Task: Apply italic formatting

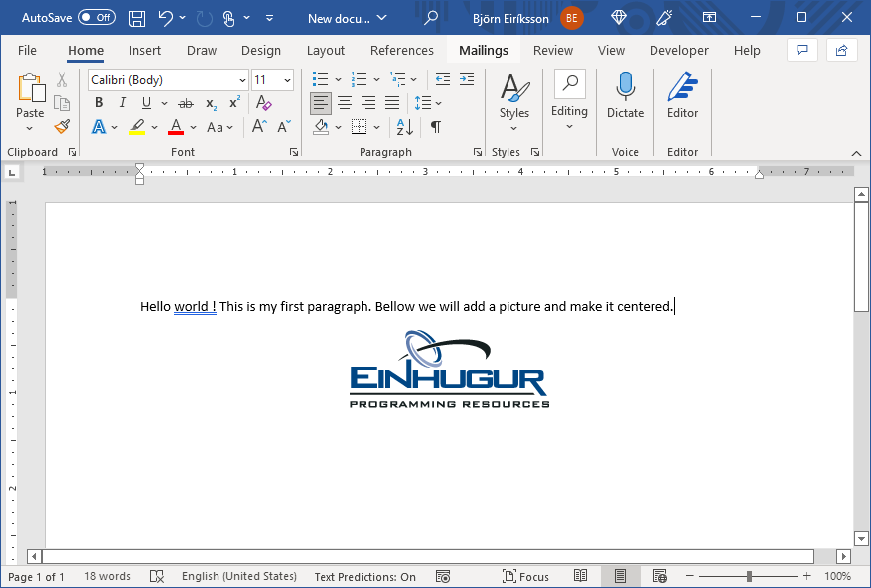Action: click(x=121, y=102)
